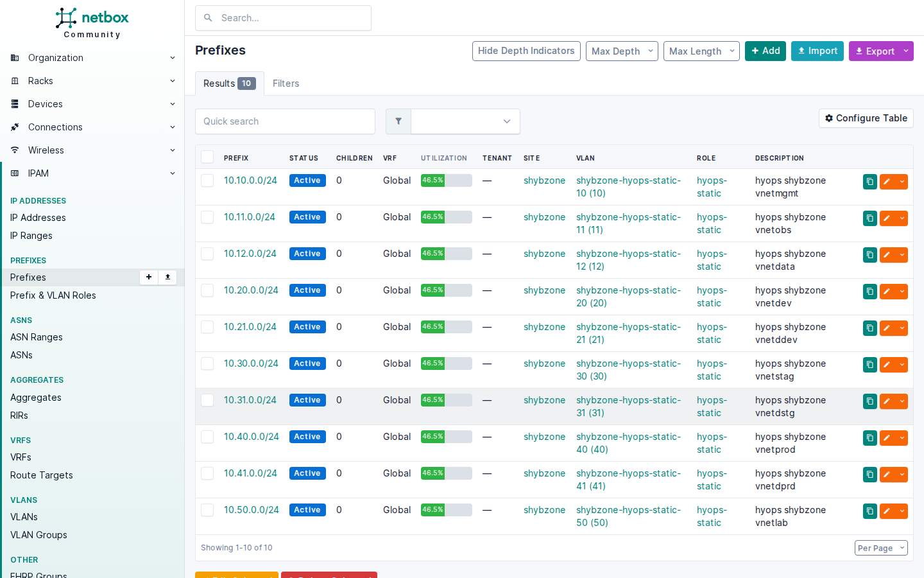The image size is (924, 578).
Task: Open the Export dropdown arrow
Action: [x=906, y=51]
